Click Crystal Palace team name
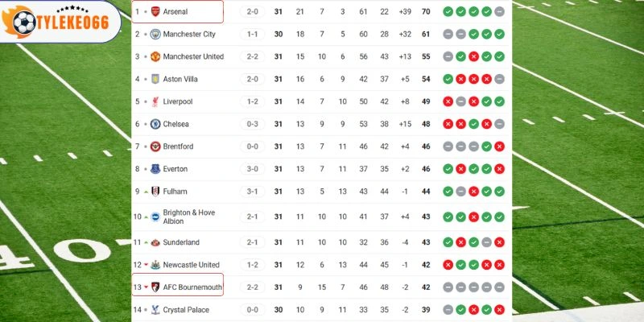This screenshot has height=322, width=644. pyautogui.click(x=186, y=309)
